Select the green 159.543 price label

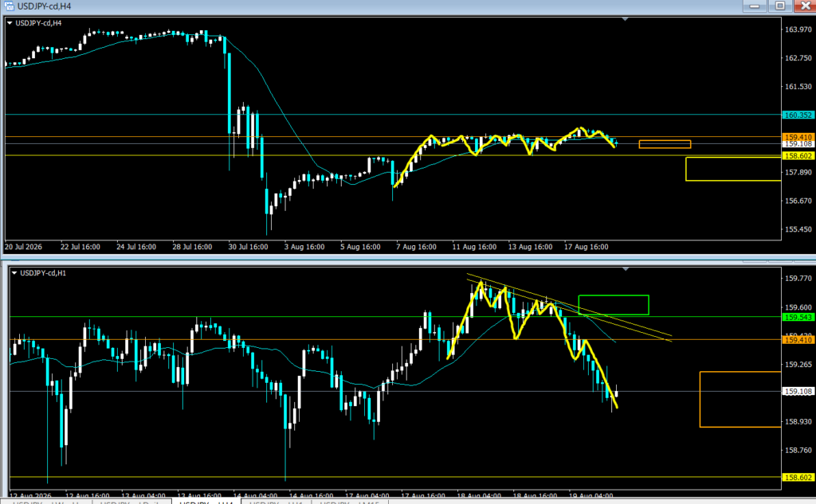point(798,317)
